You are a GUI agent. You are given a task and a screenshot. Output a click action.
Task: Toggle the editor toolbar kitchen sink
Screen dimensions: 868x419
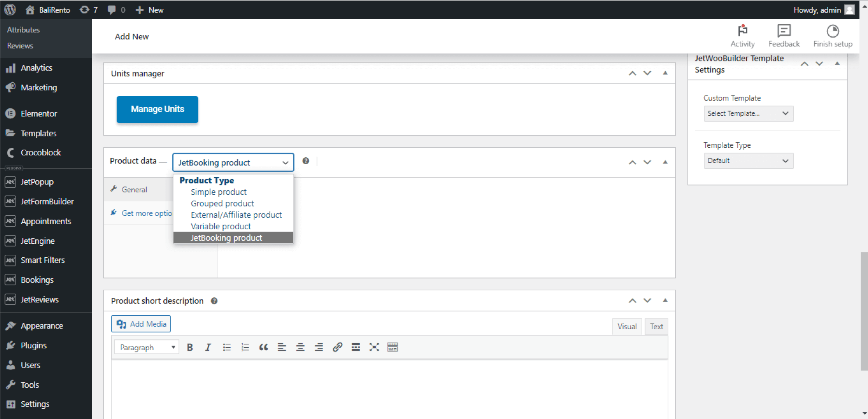click(393, 347)
